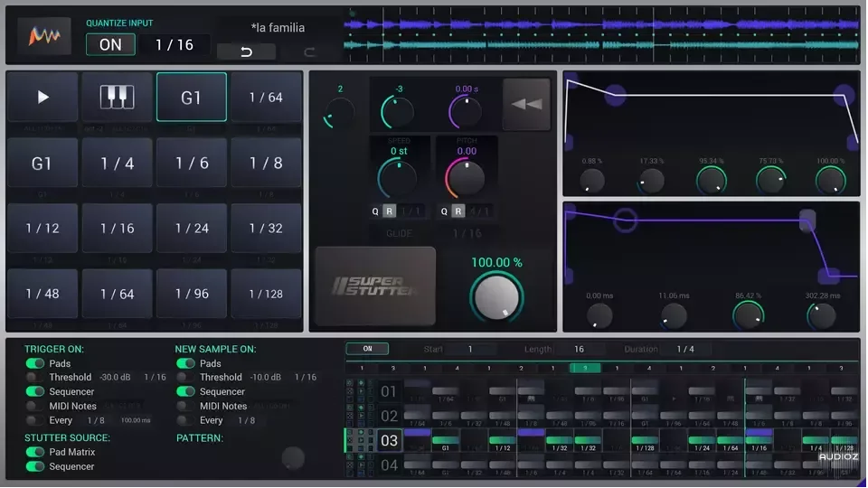The width and height of the screenshot is (868, 488).
Task: Toggle the sequencer ON button
Action: pos(368,349)
